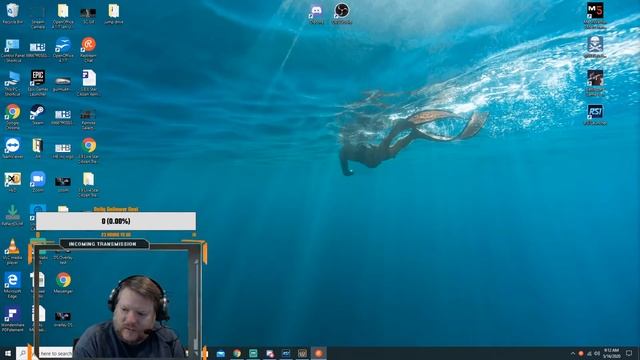Show hidden system tray icons
Screen dimensions: 640x360
573,353
